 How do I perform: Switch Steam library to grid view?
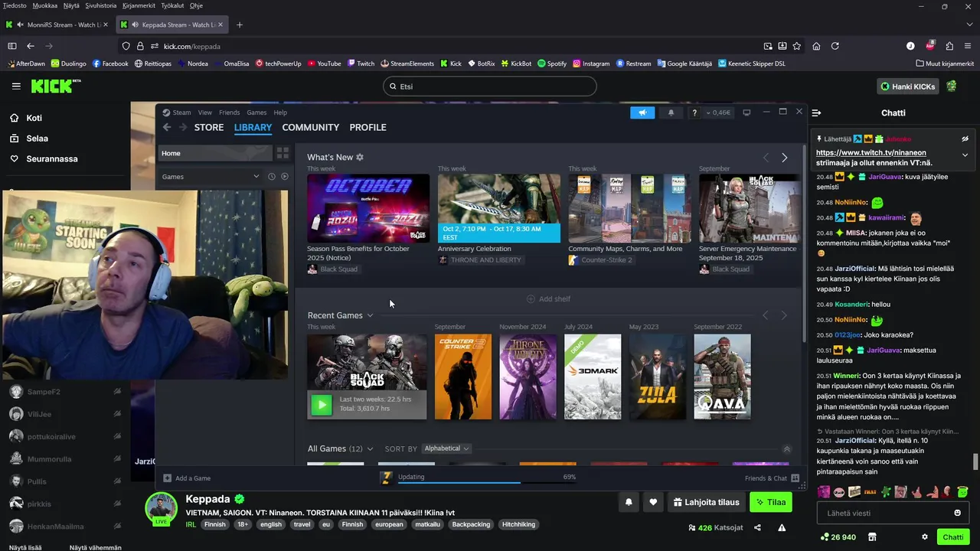click(283, 153)
